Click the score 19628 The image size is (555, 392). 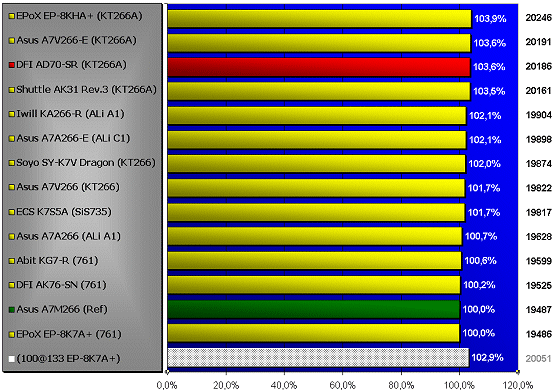click(539, 237)
